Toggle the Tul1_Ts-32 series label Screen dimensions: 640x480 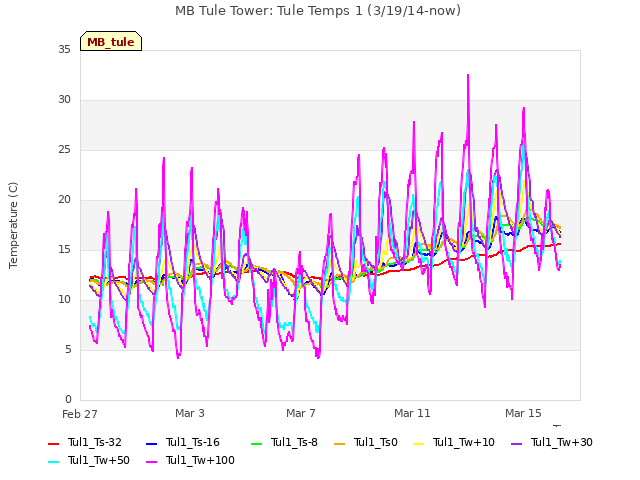pyautogui.click(x=95, y=442)
